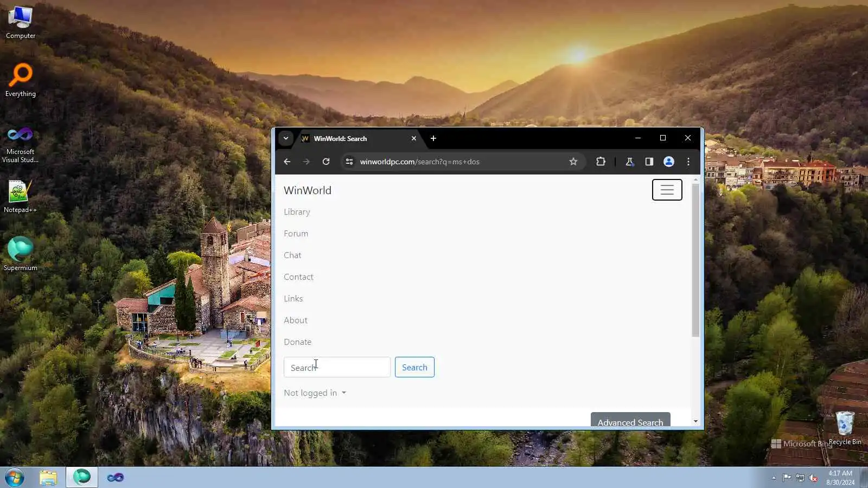Open the network tray icon
This screenshot has height=488, width=868.
point(800,478)
